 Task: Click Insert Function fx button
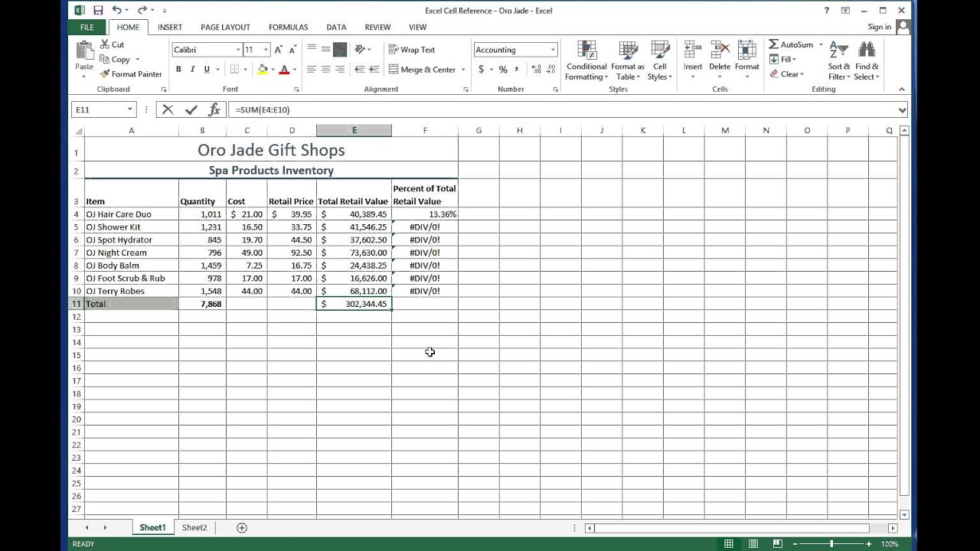click(x=214, y=109)
